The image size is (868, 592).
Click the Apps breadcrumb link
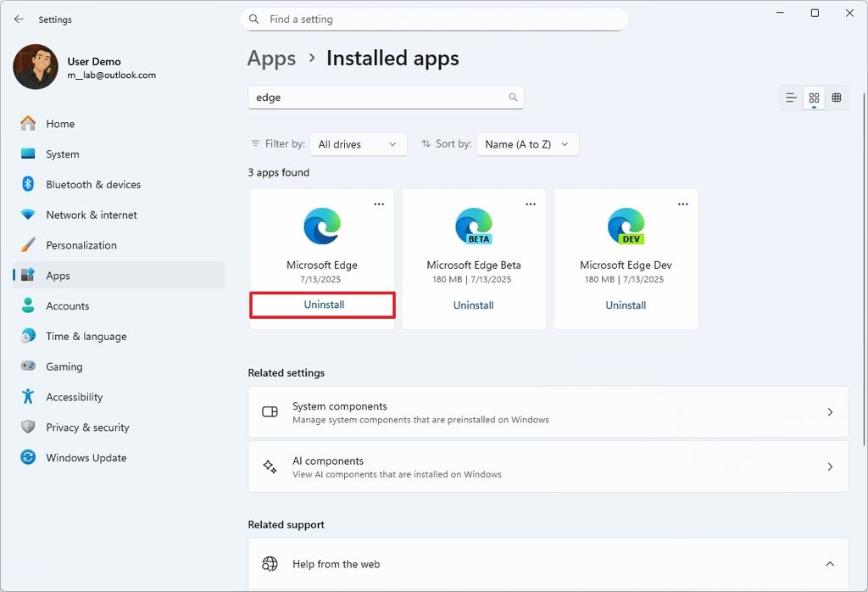coord(272,59)
